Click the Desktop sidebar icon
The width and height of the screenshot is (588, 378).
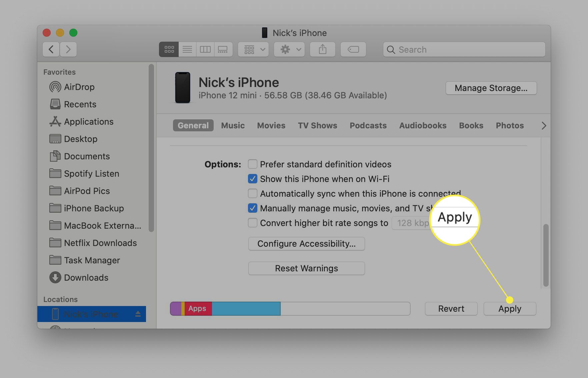(x=55, y=139)
